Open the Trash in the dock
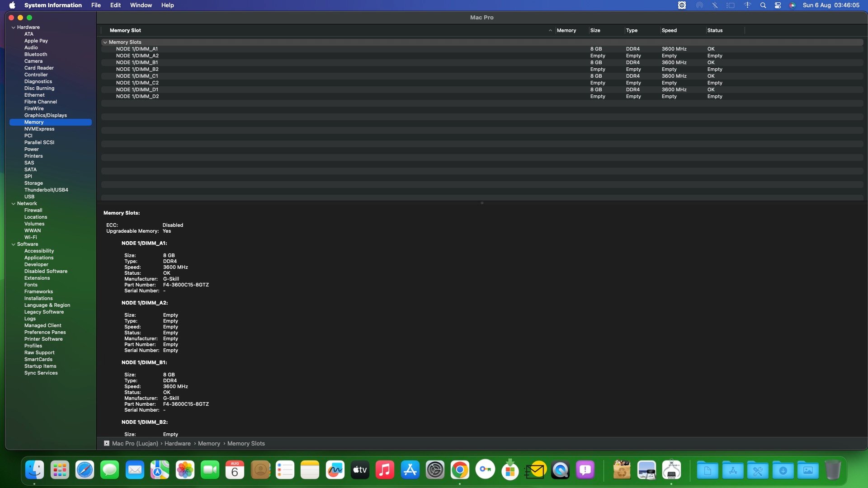The image size is (868, 488). click(832, 470)
